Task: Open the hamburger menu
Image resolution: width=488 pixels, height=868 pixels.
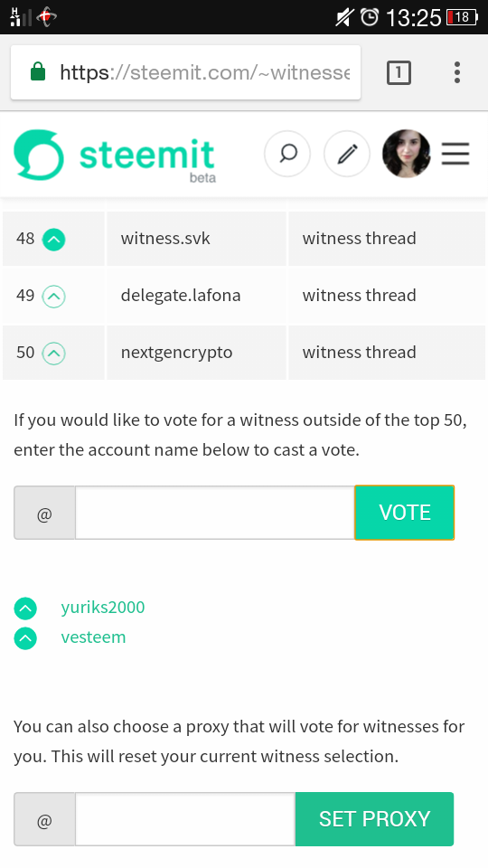Action: (x=455, y=154)
